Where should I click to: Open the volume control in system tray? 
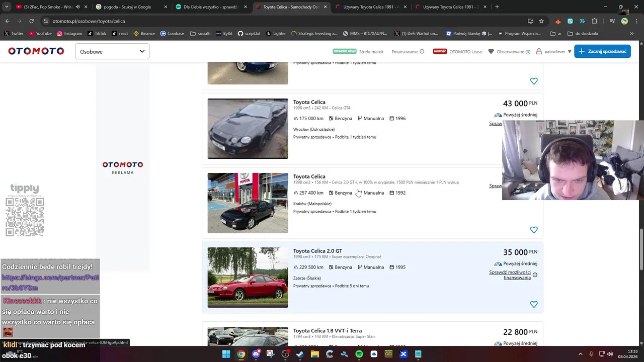click(x=610, y=354)
